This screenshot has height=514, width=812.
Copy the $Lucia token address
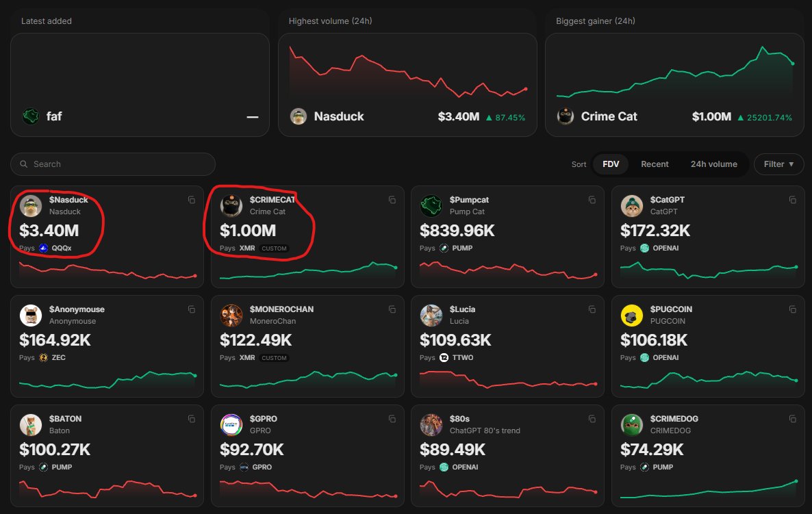click(592, 309)
